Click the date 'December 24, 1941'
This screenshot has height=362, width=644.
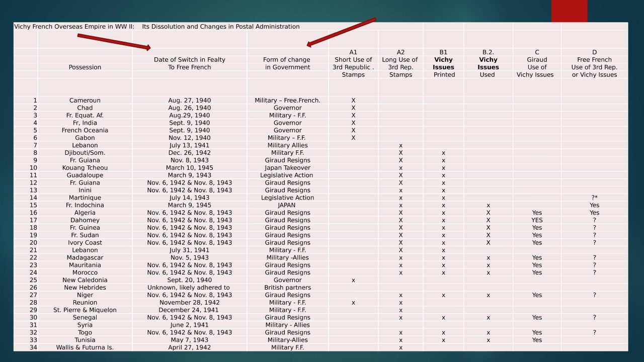click(190, 310)
